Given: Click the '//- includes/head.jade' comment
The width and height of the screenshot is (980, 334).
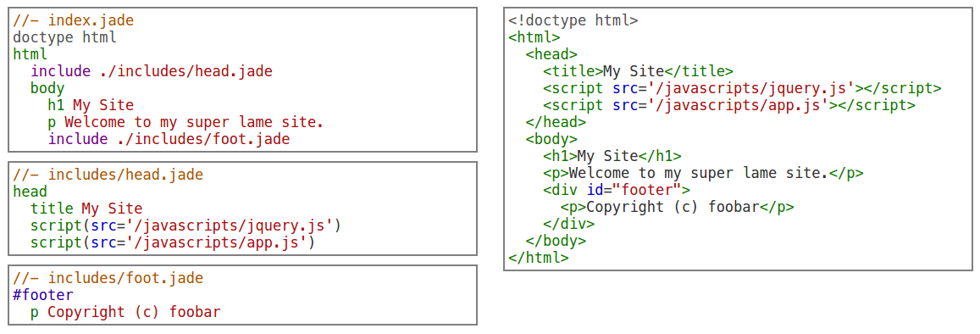Looking at the screenshot, I should click(108, 175).
